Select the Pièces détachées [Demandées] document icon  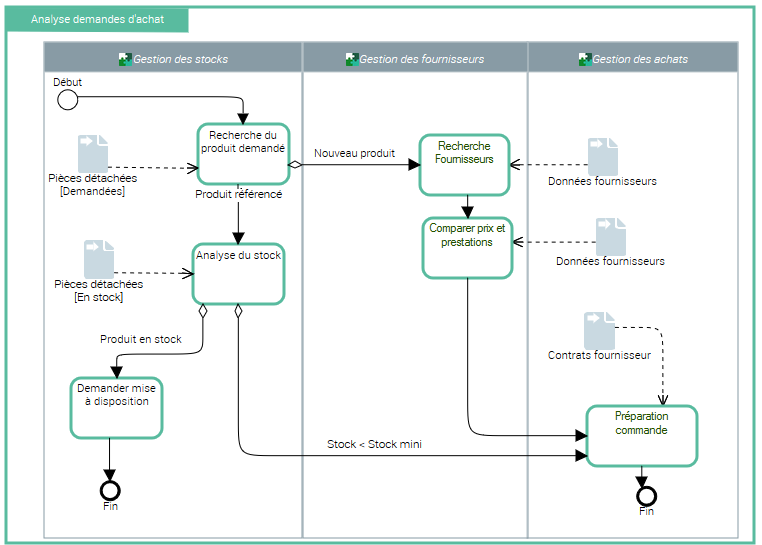(93, 153)
